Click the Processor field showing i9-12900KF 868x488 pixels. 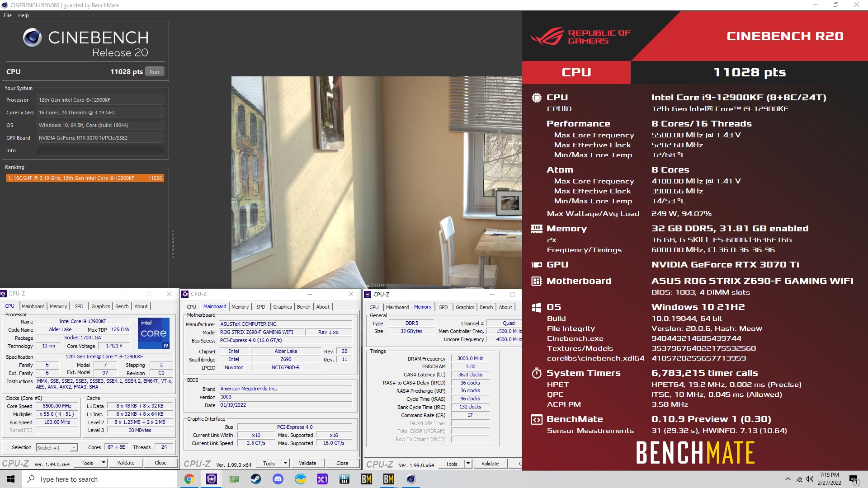tap(100, 100)
